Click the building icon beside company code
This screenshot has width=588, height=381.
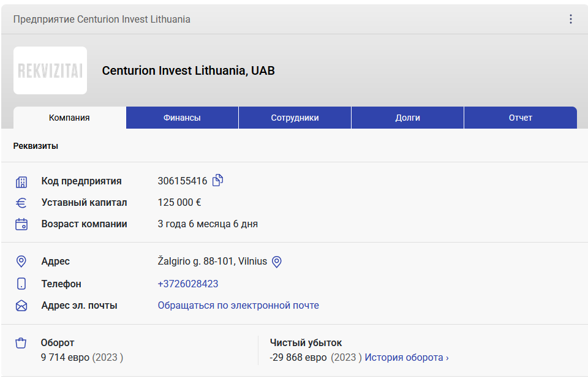click(x=21, y=181)
